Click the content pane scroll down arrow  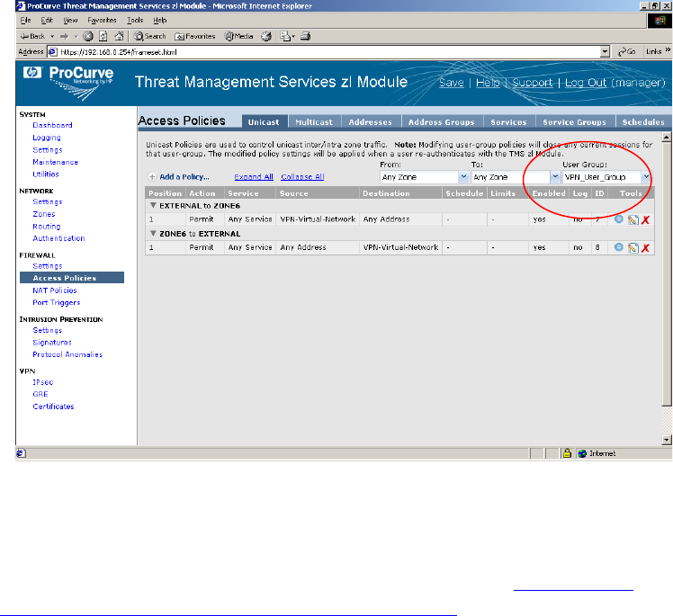(667, 440)
